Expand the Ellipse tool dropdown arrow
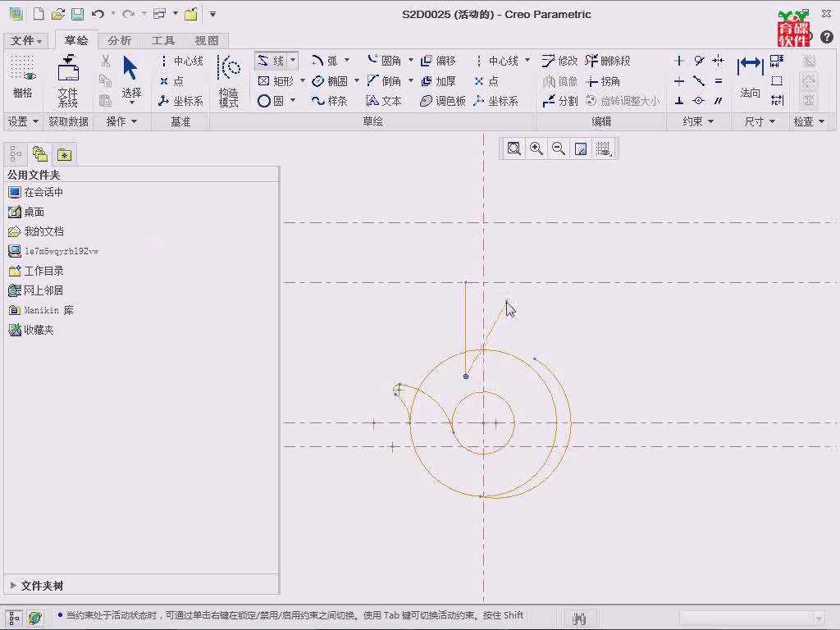840x630 pixels. pyautogui.click(x=356, y=80)
